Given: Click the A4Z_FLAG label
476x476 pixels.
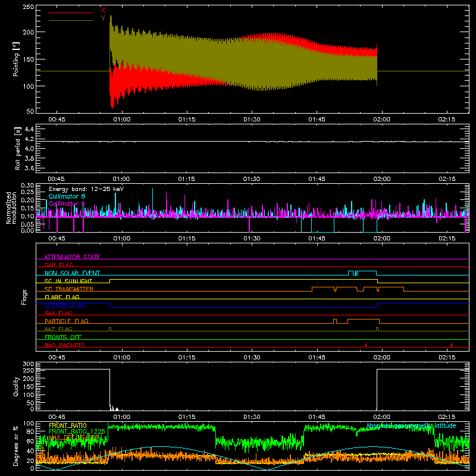Looking at the screenshot, I should pos(58,329).
